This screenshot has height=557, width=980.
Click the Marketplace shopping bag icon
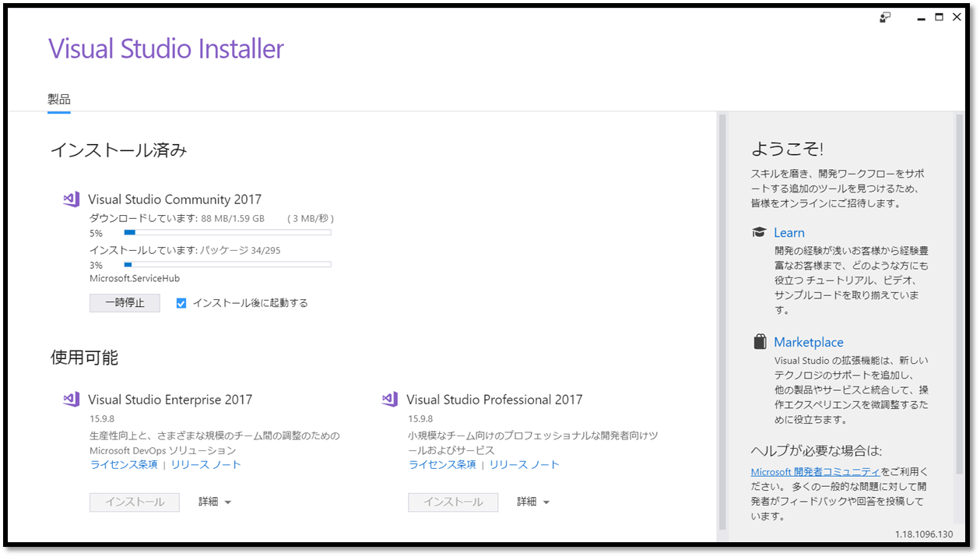click(760, 342)
